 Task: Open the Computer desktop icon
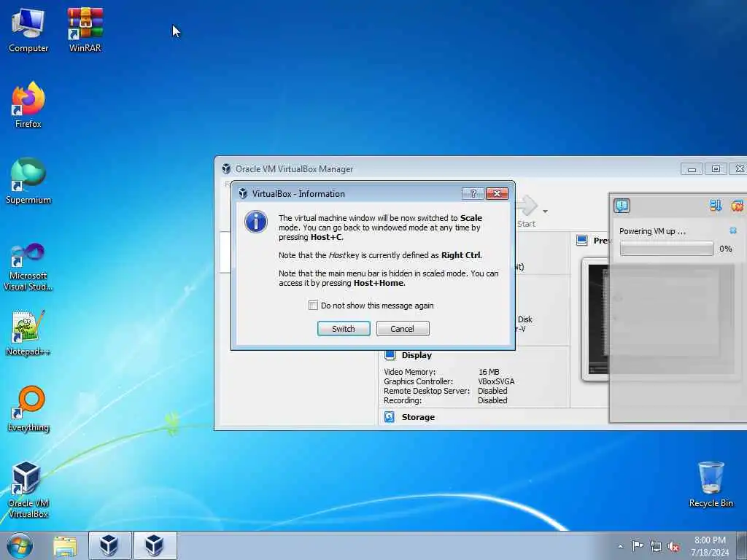pos(28,31)
